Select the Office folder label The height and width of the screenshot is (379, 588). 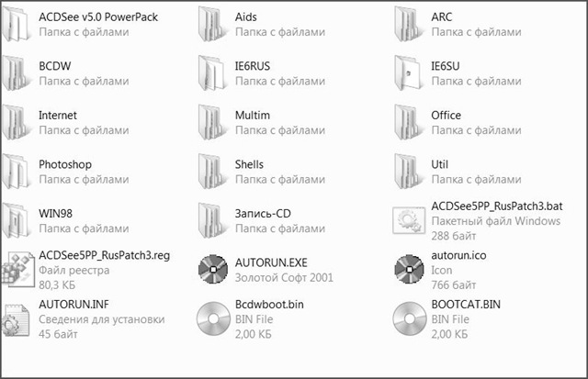pyautogui.click(x=446, y=115)
